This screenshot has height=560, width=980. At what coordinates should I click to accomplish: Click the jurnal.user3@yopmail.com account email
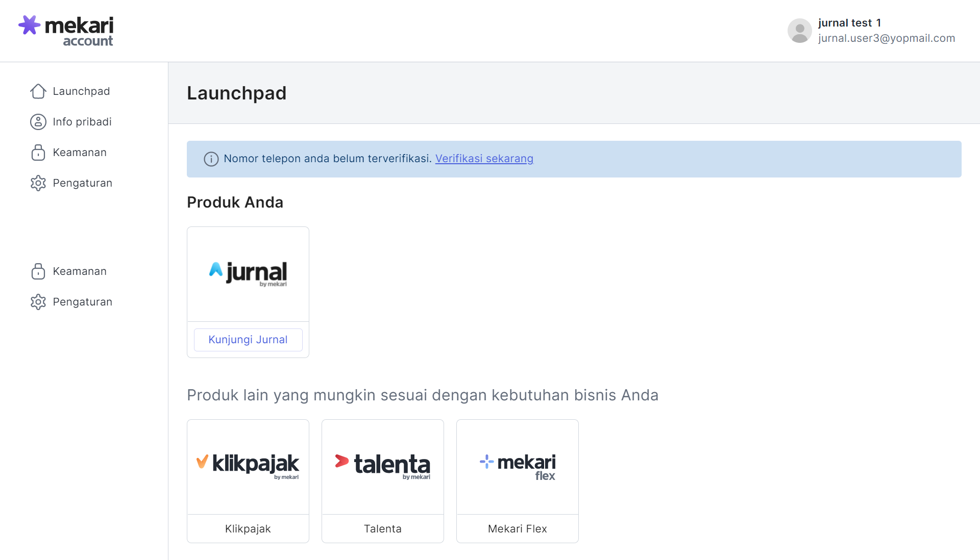point(886,38)
